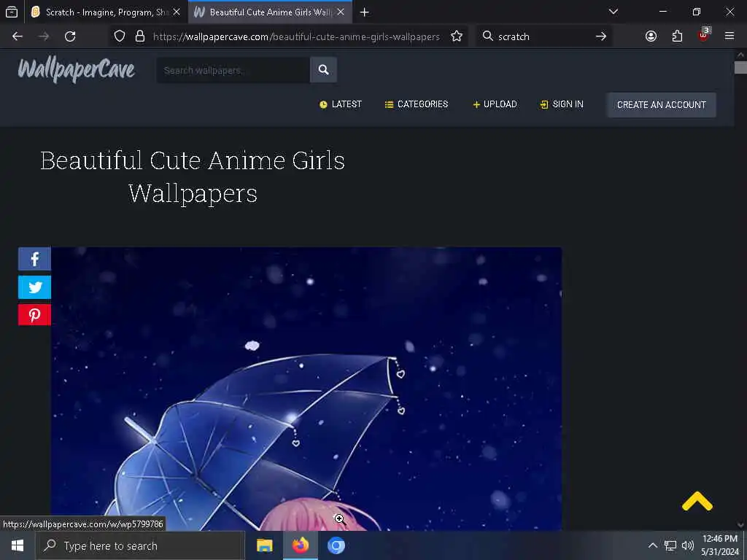Open the Firefox account icon
747x560 pixels.
[651, 36]
